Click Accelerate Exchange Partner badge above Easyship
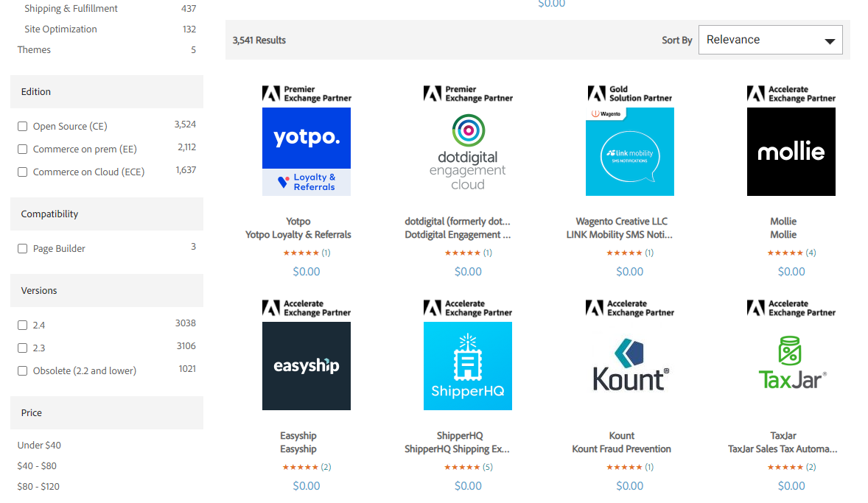The width and height of the screenshot is (868, 503). coord(306,308)
